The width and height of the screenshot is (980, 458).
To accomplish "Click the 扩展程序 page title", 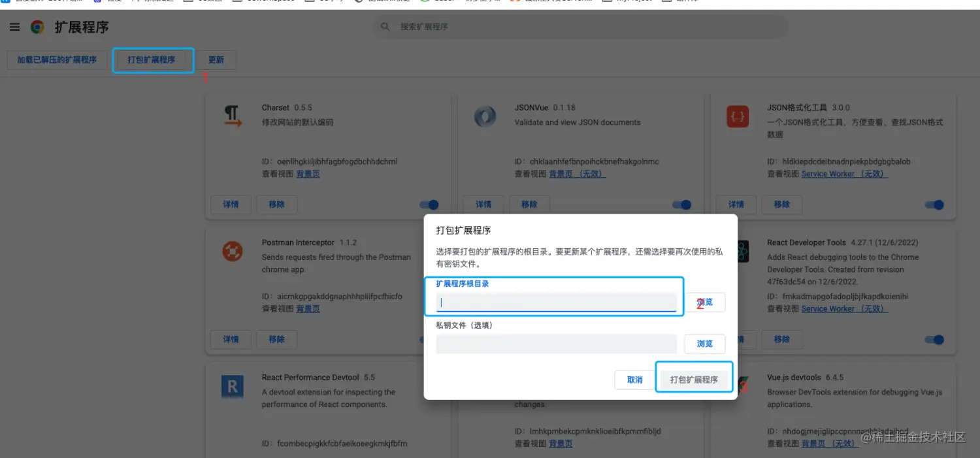I will tap(82, 27).
